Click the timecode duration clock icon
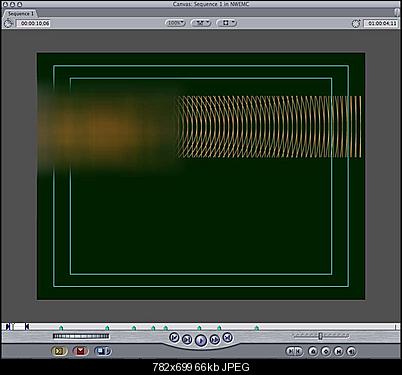The image size is (402, 375). coord(8,23)
